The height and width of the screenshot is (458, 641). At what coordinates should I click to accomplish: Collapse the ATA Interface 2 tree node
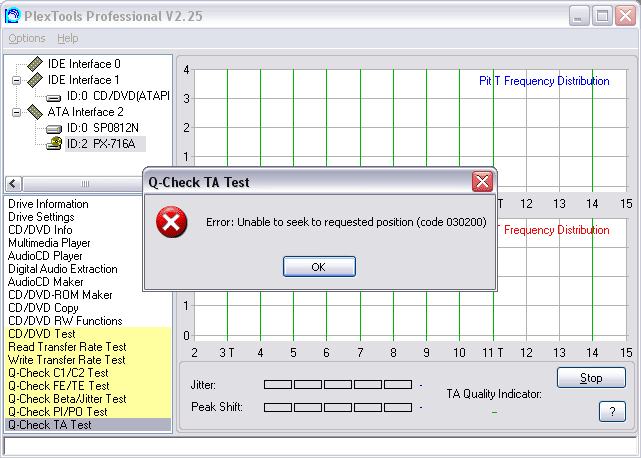click(16, 112)
